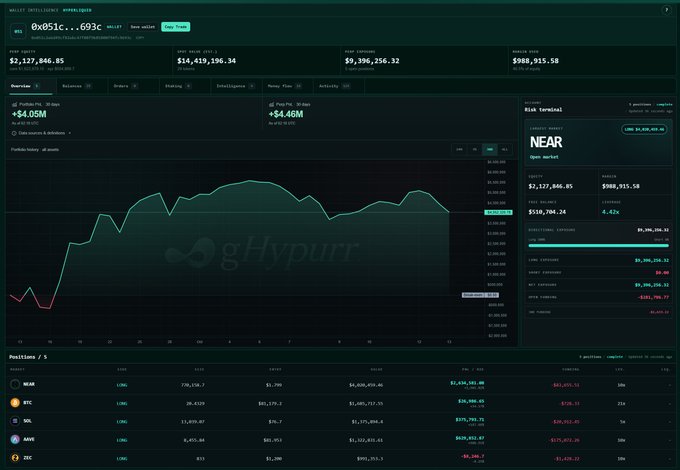Click the 4.42x leverage value
680x470 pixels.
pyautogui.click(x=611, y=212)
